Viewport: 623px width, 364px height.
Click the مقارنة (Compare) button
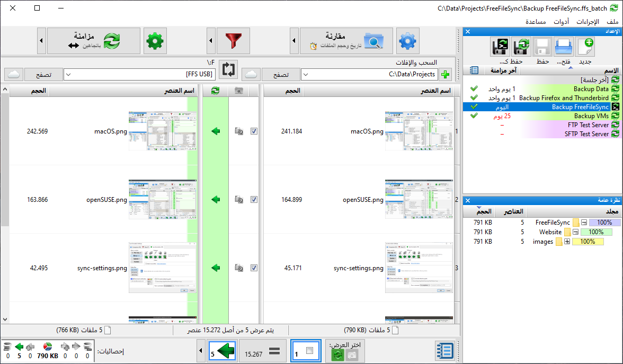click(x=346, y=41)
